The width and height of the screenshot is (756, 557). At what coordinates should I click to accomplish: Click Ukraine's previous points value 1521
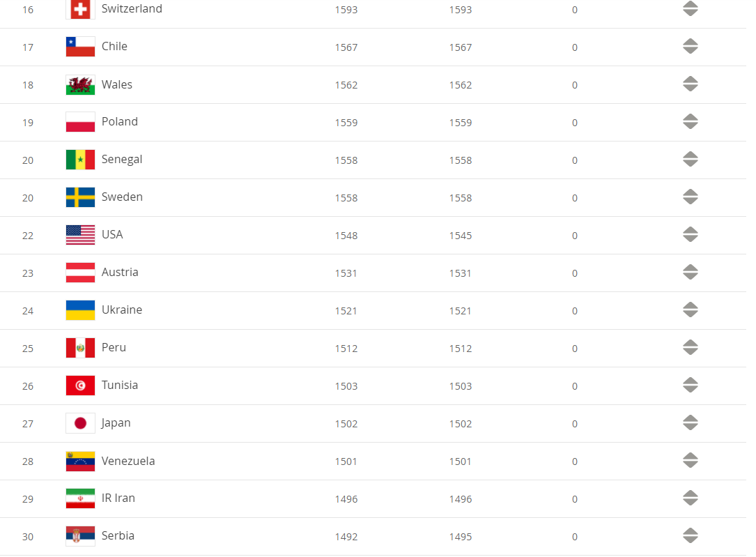coord(461,310)
